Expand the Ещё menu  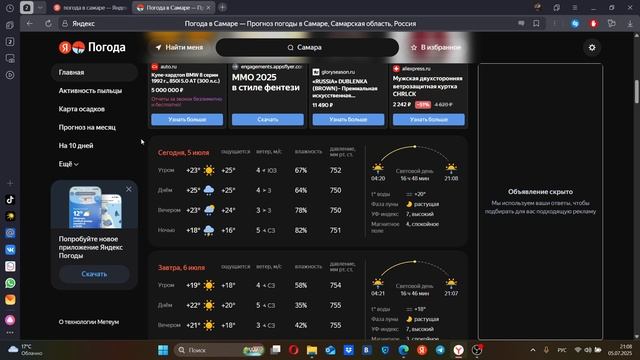(x=69, y=164)
